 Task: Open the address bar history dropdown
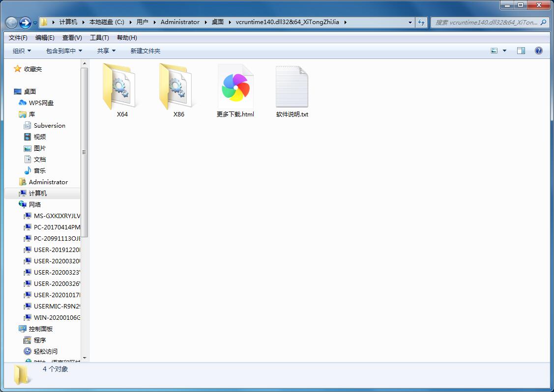pyautogui.click(x=410, y=22)
